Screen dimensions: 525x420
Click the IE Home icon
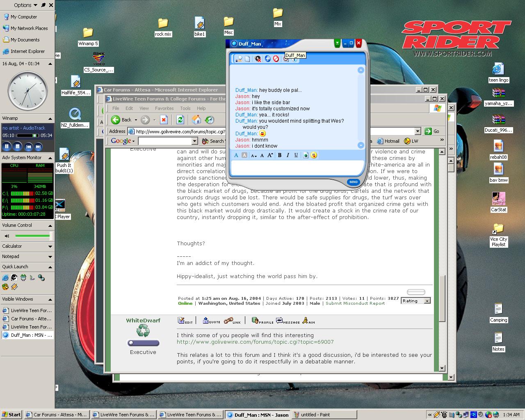point(196,120)
